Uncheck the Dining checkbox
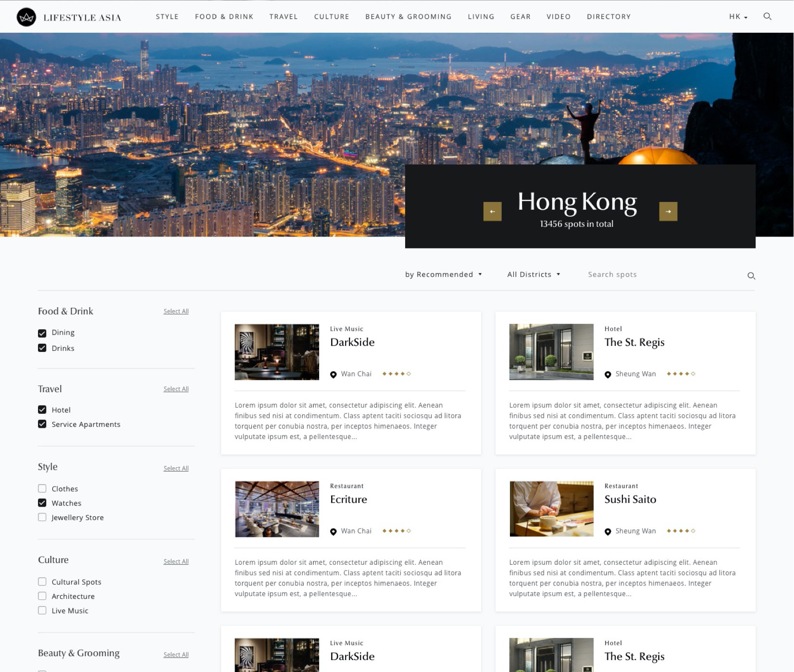This screenshot has width=794, height=672. [x=42, y=333]
